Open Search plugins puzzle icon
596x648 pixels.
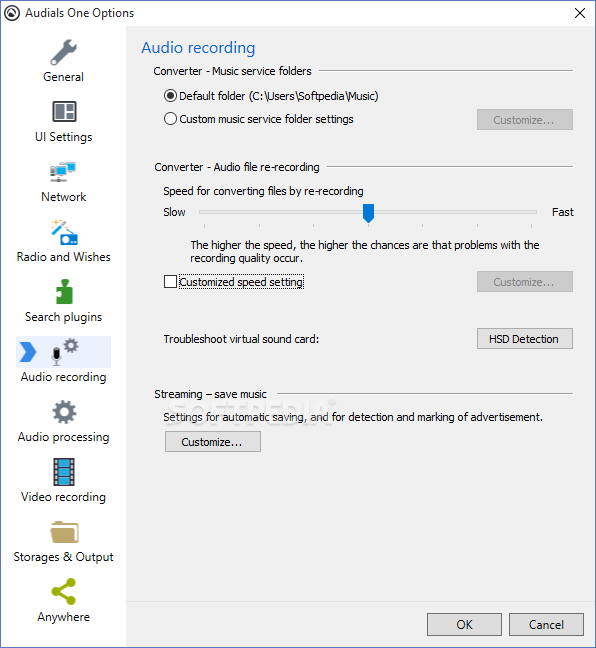(x=64, y=292)
